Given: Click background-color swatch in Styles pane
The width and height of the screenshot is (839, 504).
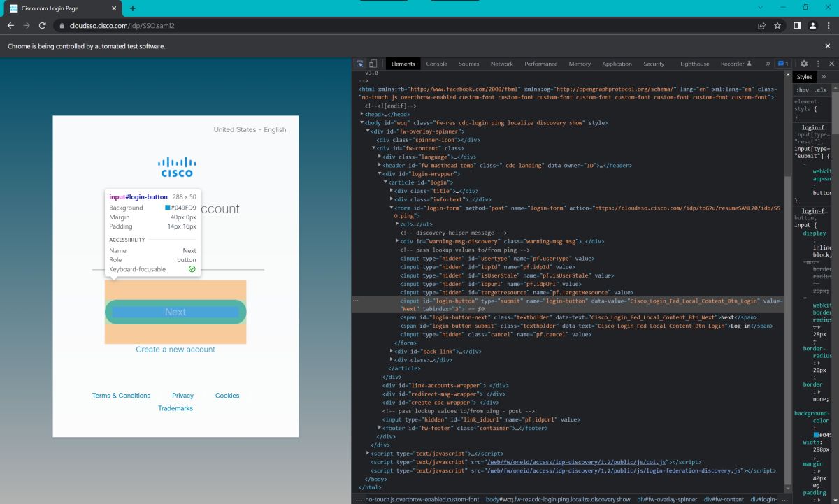Looking at the screenshot, I should pos(816,435).
